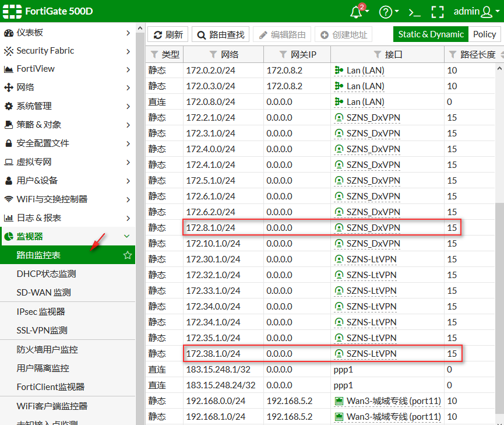This screenshot has width=504, height=425.
Task: Click gateway 192.168.5.2 for 192.168.1.0/24
Action: tap(289, 417)
